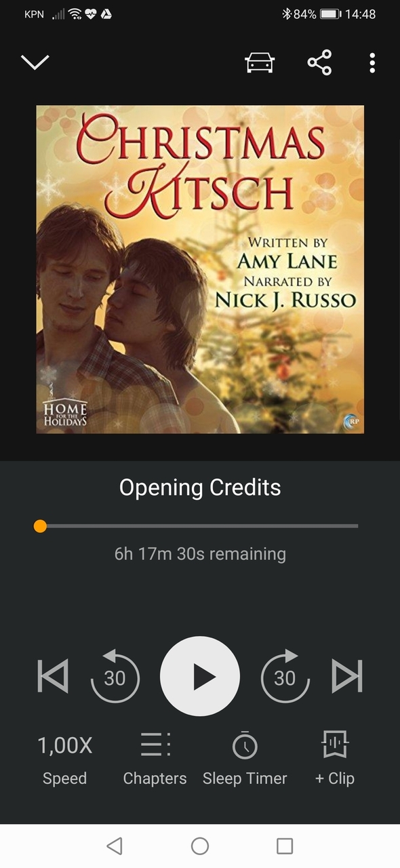Image resolution: width=400 pixels, height=868 pixels.
Task: Jump to next chapter
Action: click(347, 676)
